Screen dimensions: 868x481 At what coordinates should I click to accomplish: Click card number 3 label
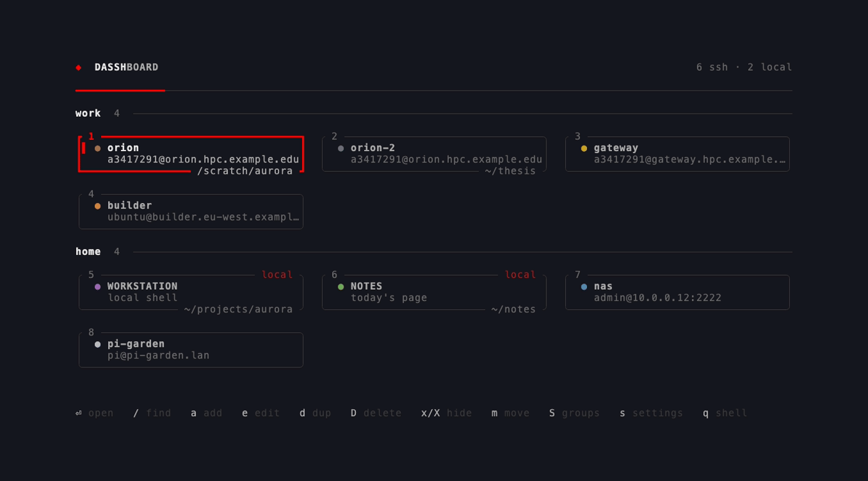(578, 136)
